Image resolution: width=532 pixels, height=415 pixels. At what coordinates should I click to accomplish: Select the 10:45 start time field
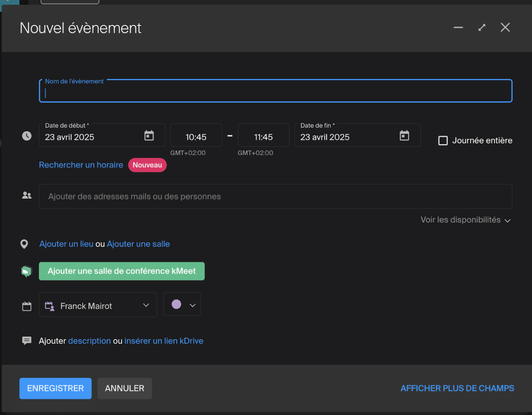tap(196, 137)
